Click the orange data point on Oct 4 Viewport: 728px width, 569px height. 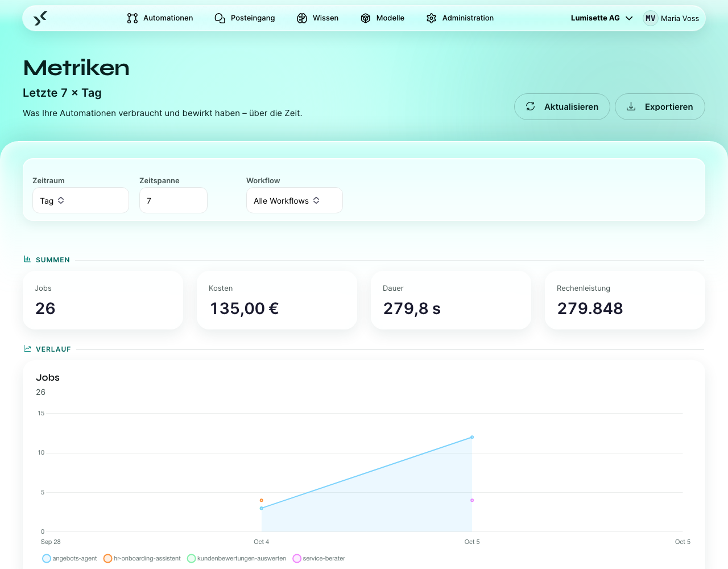(262, 500)
